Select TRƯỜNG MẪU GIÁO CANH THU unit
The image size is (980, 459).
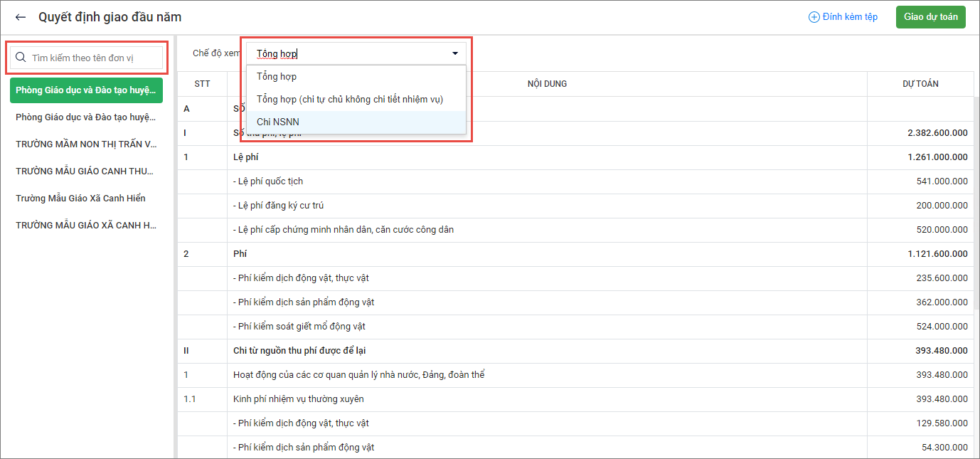point(86,172)
